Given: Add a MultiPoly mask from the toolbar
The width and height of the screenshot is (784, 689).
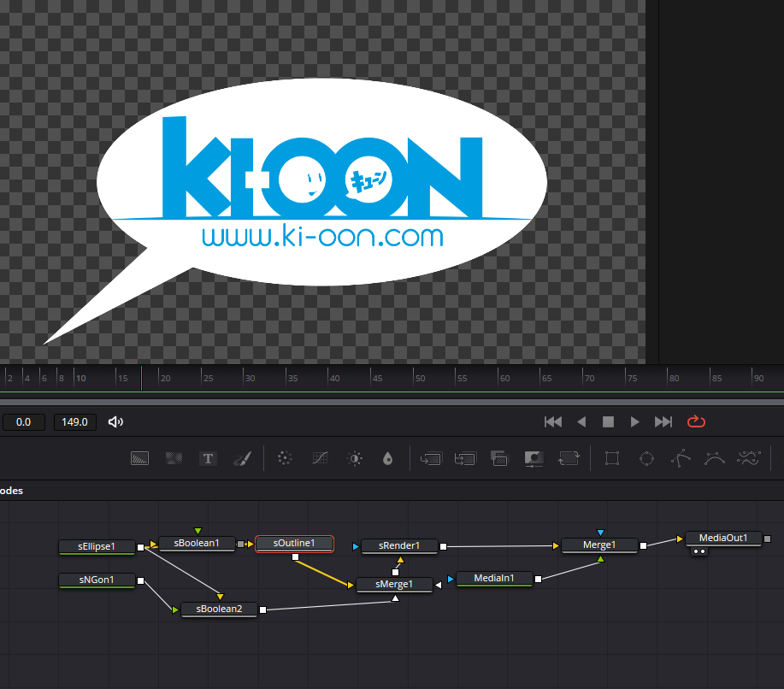Looking at the screenshot, I should click(x=748, y=458).
